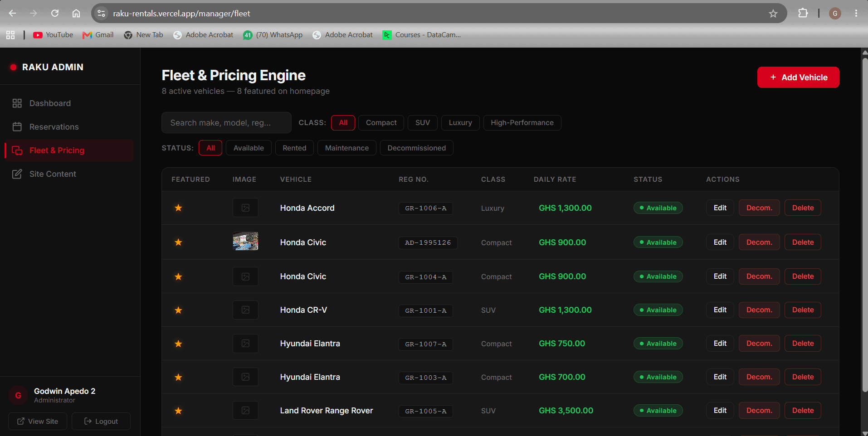The image size is (868, 436).
Task: Delete the Honda CR-V
Action: [x=803, y=310]
